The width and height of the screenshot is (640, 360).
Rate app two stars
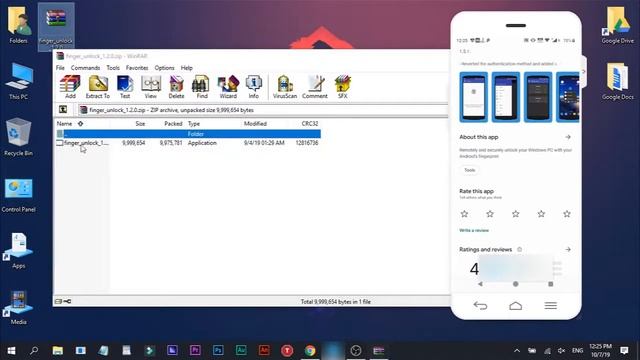pos(490,213)
